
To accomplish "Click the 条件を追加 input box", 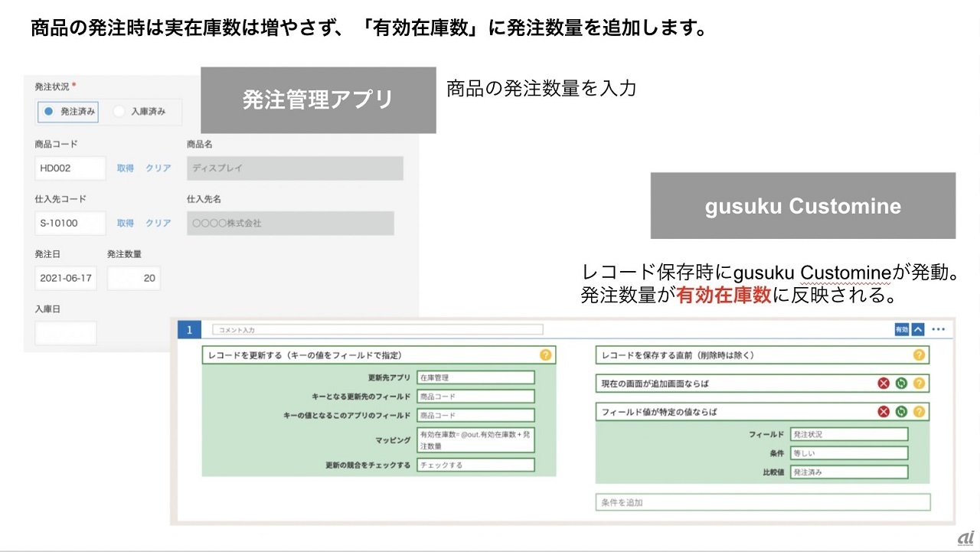I will point(763,502).
